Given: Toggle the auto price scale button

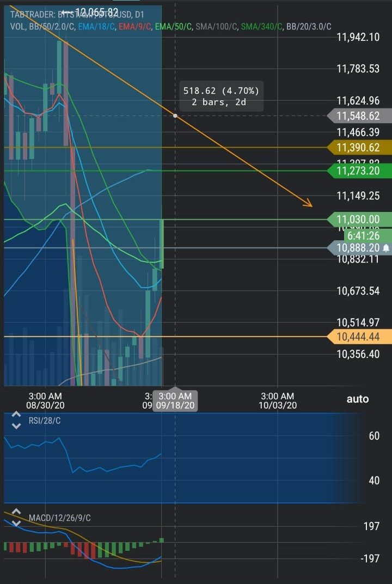Looking at the screenshot, I should (x=357, y=399).
